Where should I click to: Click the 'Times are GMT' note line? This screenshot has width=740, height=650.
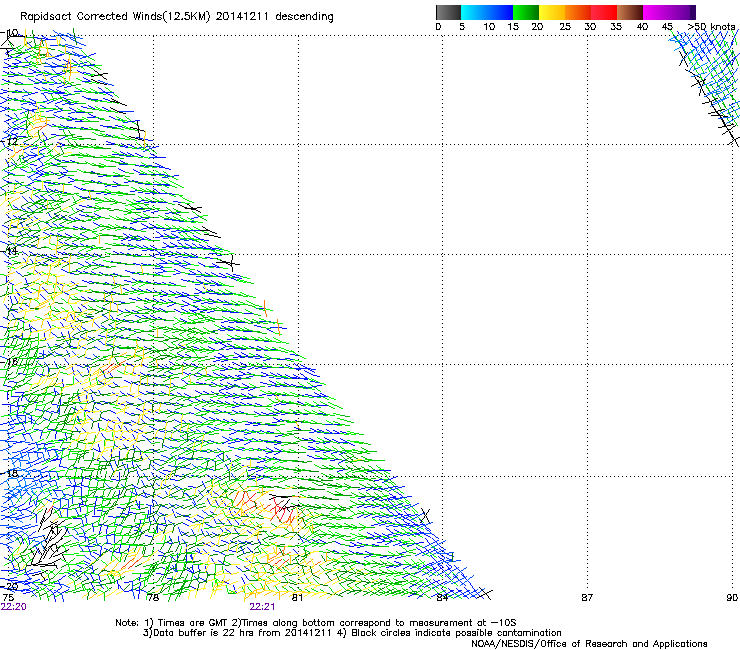316,623
